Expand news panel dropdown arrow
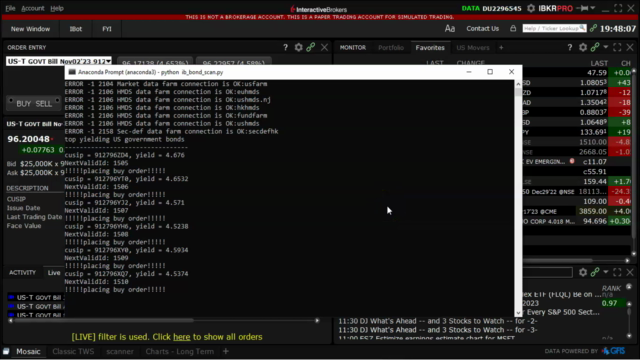Screen dimensions: 640x360 point(606,272)
